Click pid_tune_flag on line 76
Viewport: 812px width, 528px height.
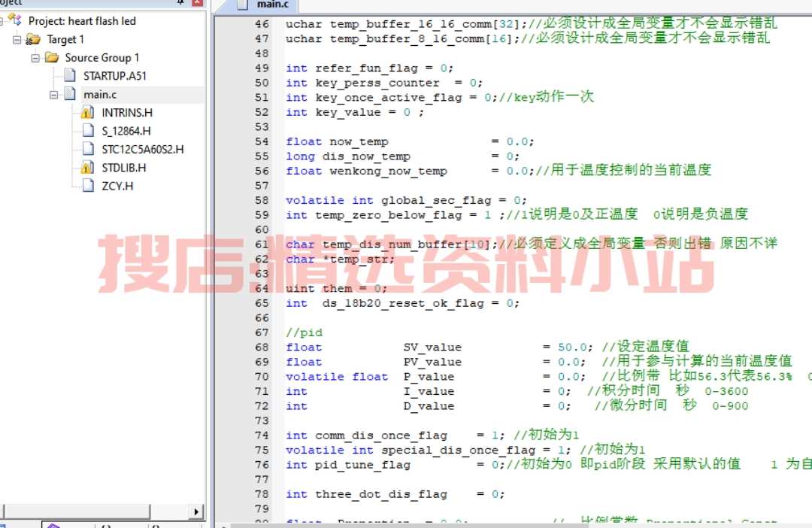point(362,465)
